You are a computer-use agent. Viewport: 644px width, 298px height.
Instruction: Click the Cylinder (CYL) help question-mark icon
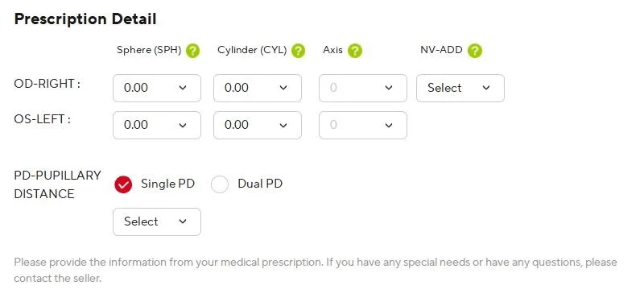tap(298, 51)
